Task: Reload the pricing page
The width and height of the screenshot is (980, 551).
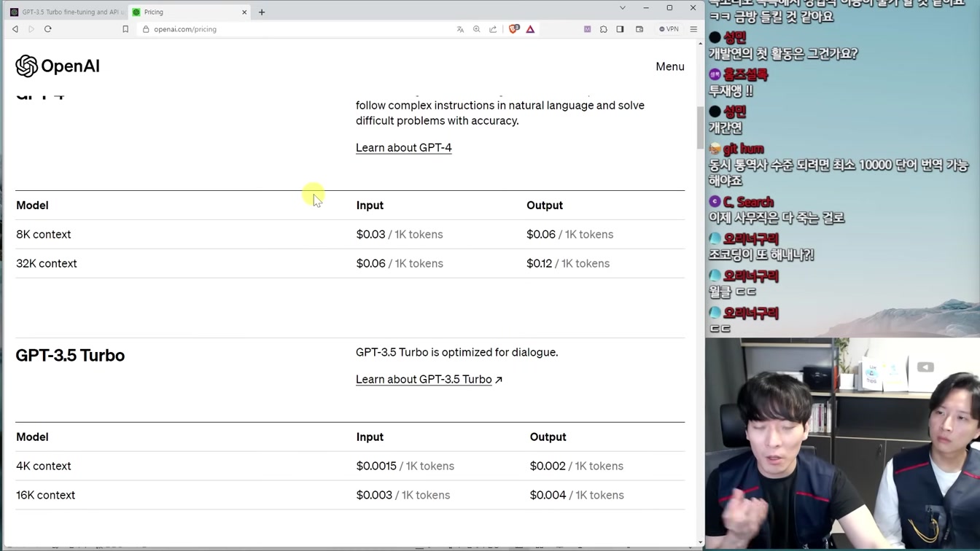Action: click(x=48, y=29)
